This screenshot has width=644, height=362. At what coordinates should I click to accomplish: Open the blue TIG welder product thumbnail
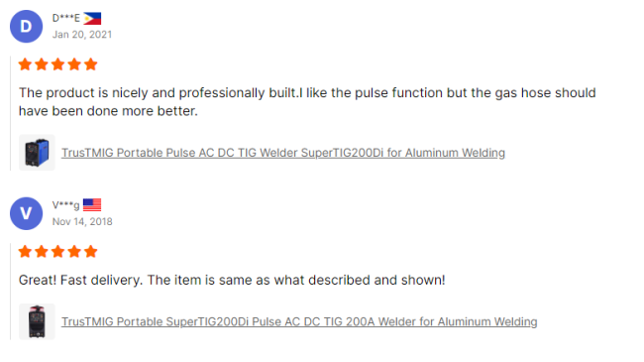37,153
